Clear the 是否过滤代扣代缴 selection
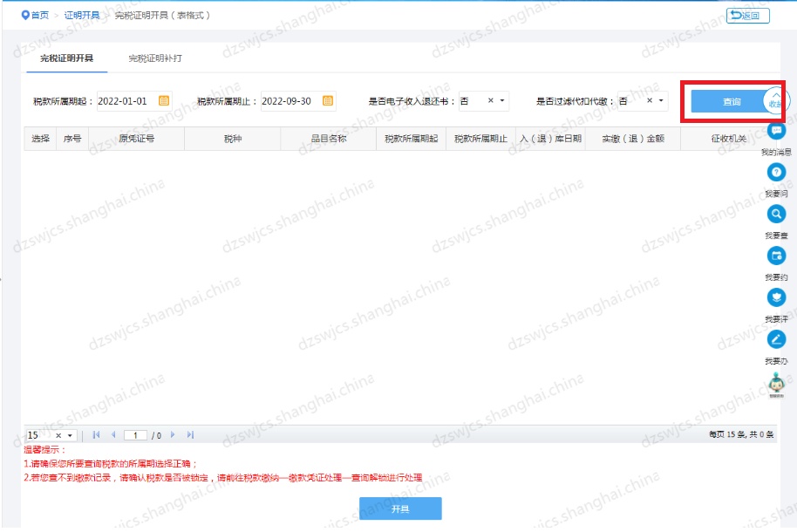The width and height of the screenshot is (797, 532). (649, 100)
